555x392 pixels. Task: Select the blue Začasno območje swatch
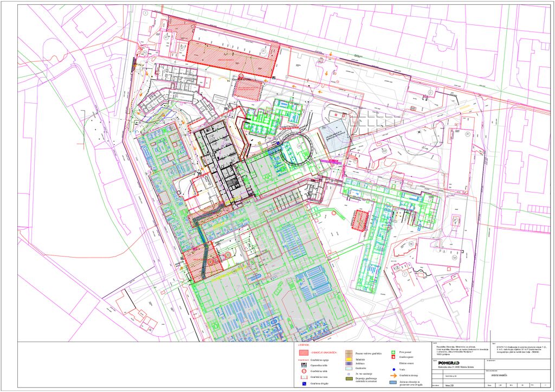click(394, 383)
